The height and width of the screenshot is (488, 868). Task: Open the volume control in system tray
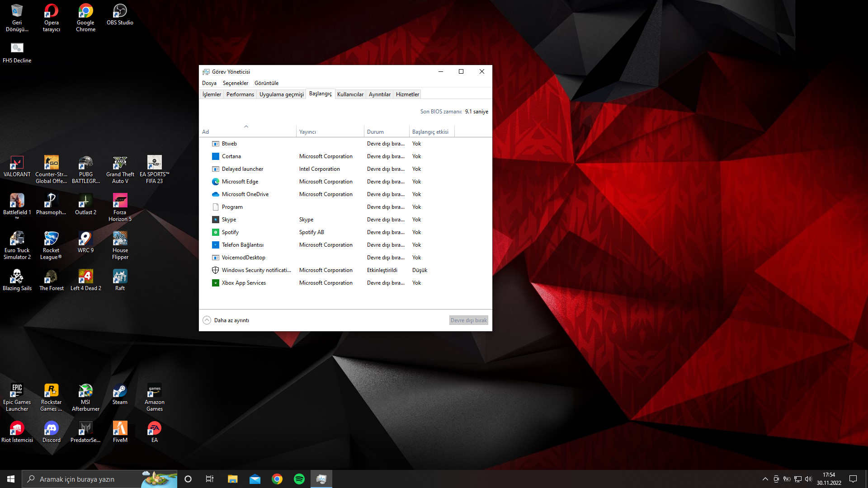click(808, 479)
